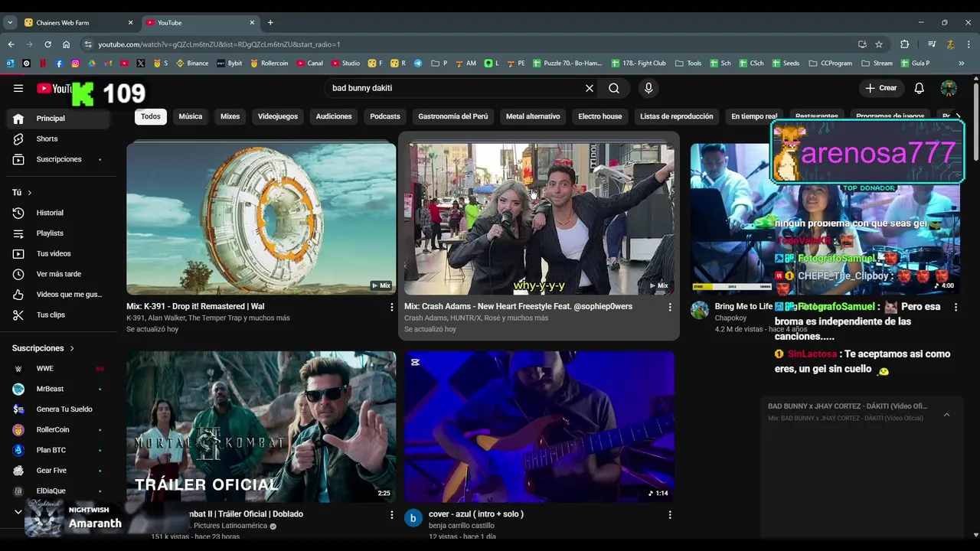This screenshot has width=980, height=551.
Task: Open the YouTube guide hamburger menu
Action: point(18,88)
